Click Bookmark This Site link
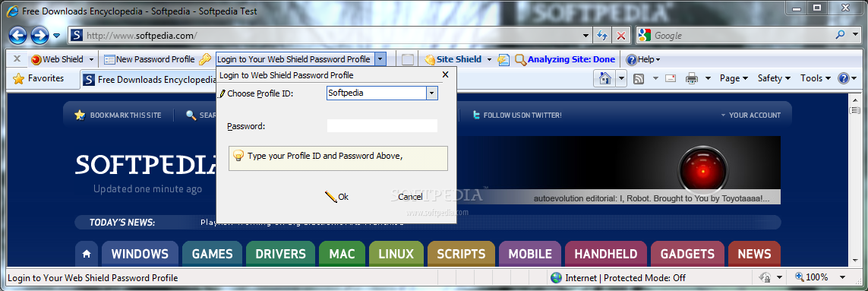Screen dimensions: 868x291 (x=118, y=115)
